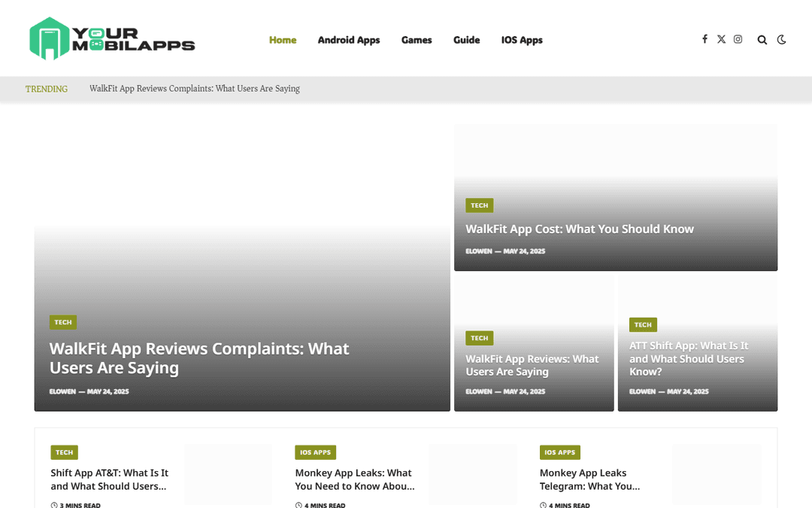Open WalkFit App Cost: What You Should Know
This screenshot has height=508, width=812.
coord(580,229)
